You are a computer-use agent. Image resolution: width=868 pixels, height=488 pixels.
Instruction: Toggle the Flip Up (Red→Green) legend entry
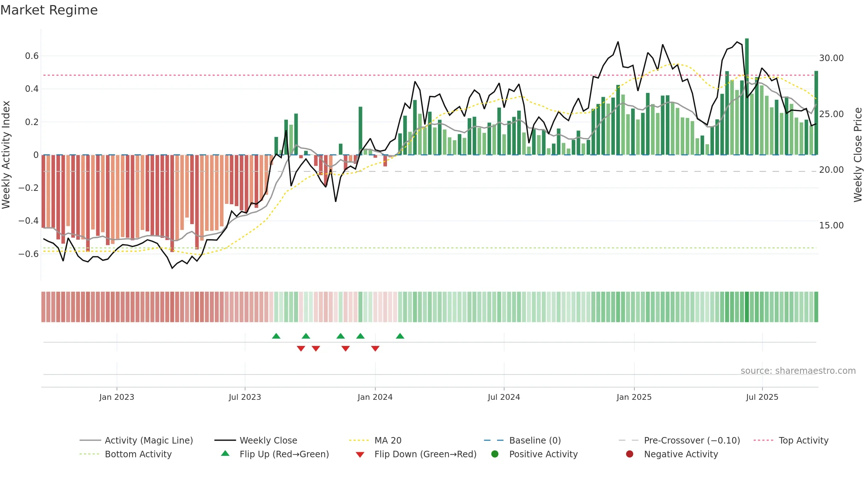275,454
